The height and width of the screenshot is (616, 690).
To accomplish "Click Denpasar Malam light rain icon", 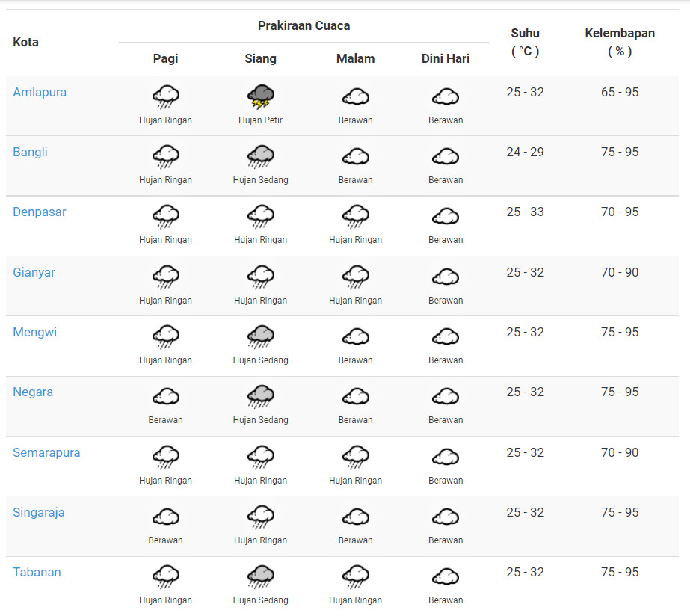I will 355,216.
